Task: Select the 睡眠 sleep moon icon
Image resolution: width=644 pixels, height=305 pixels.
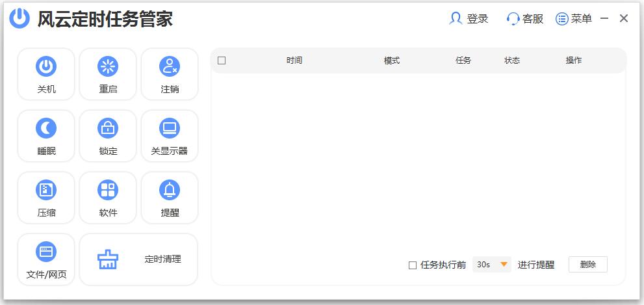Action: pos(46,129)
